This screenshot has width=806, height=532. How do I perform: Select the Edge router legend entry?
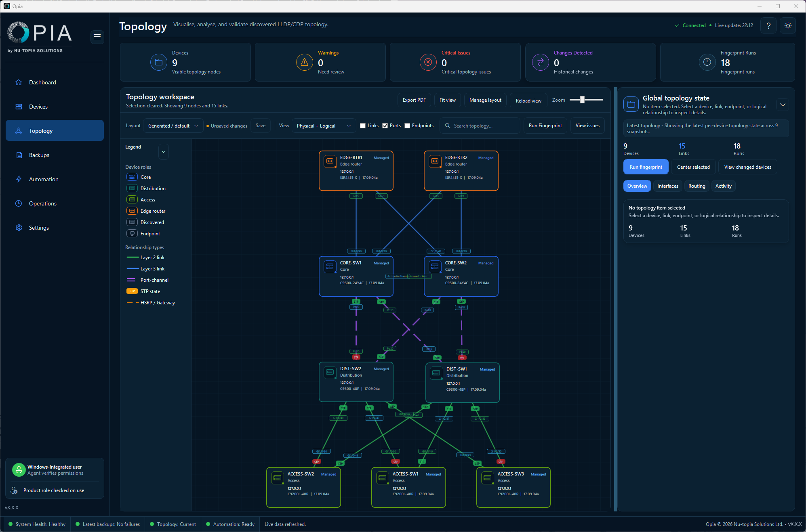coord(146,211)
